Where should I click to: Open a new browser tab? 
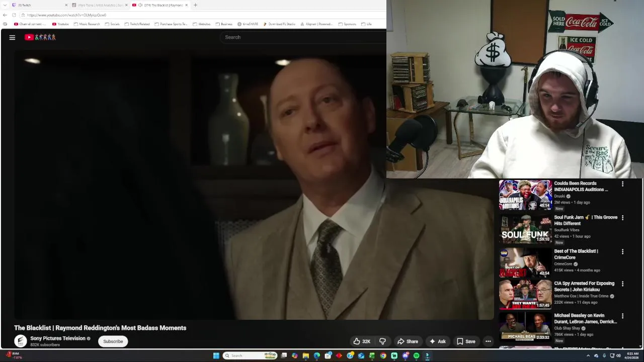pos(195,5)
